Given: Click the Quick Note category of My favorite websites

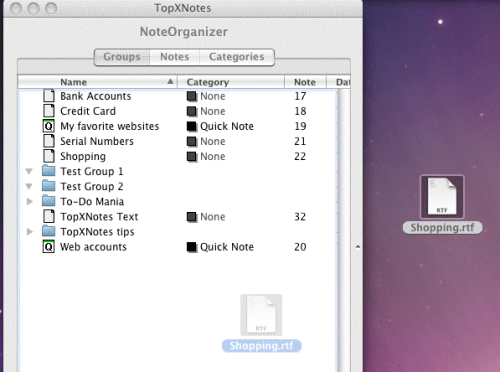Looking at the screenshot, I should coord(227,126).
